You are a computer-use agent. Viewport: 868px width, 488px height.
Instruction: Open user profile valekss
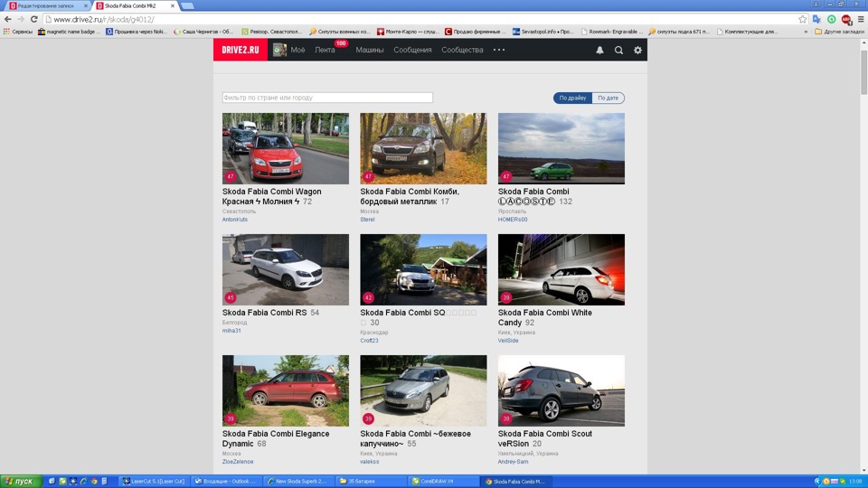tap(369, 462)
